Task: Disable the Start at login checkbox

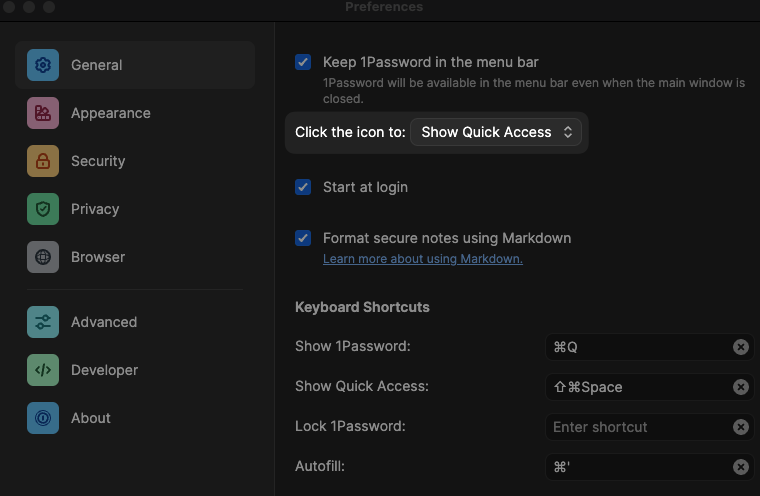Action: coord(303,187)
